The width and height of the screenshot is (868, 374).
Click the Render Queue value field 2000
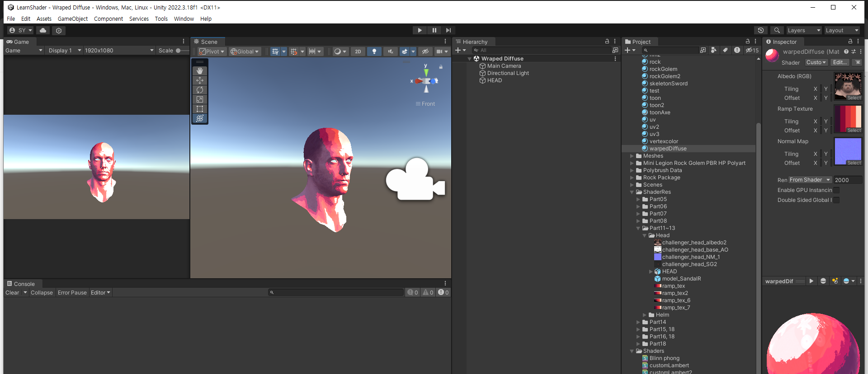point(848,180)
